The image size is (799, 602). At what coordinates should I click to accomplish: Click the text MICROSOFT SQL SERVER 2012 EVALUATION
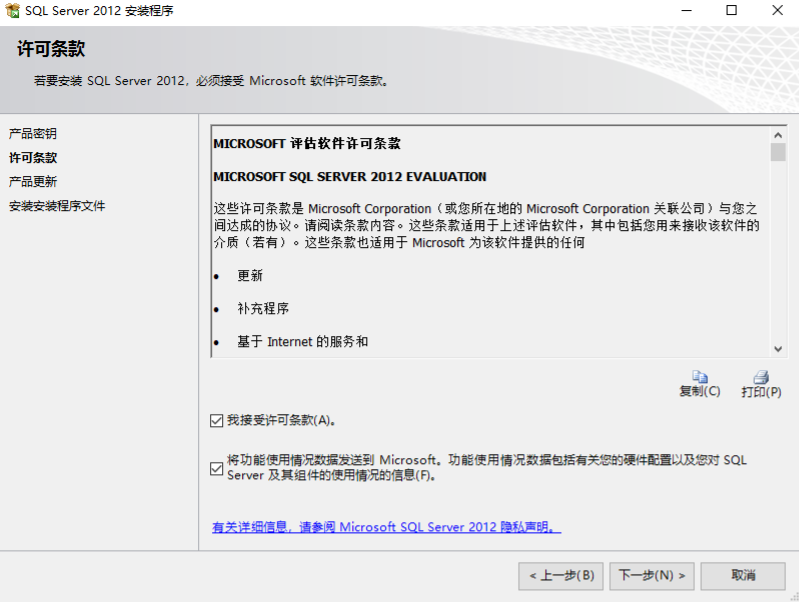350,177
